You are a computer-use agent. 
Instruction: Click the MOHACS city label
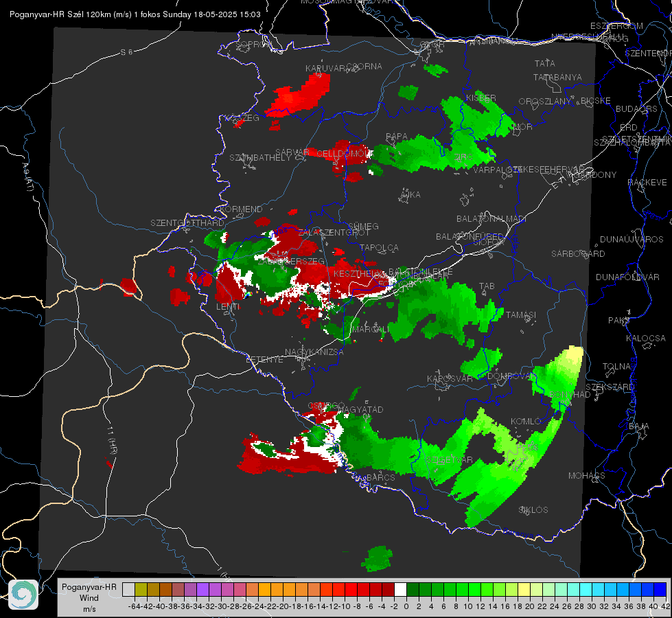coord(587,476)
